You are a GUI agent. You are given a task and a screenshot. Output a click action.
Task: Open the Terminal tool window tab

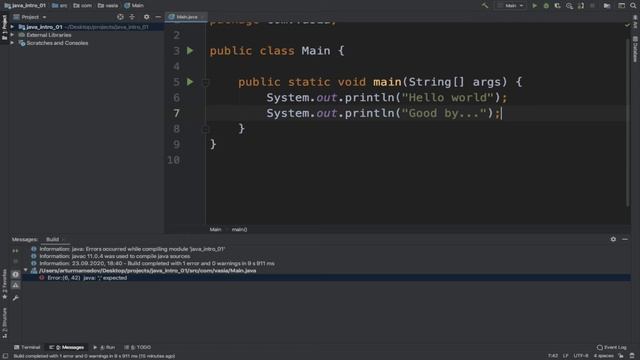[27, 347]
